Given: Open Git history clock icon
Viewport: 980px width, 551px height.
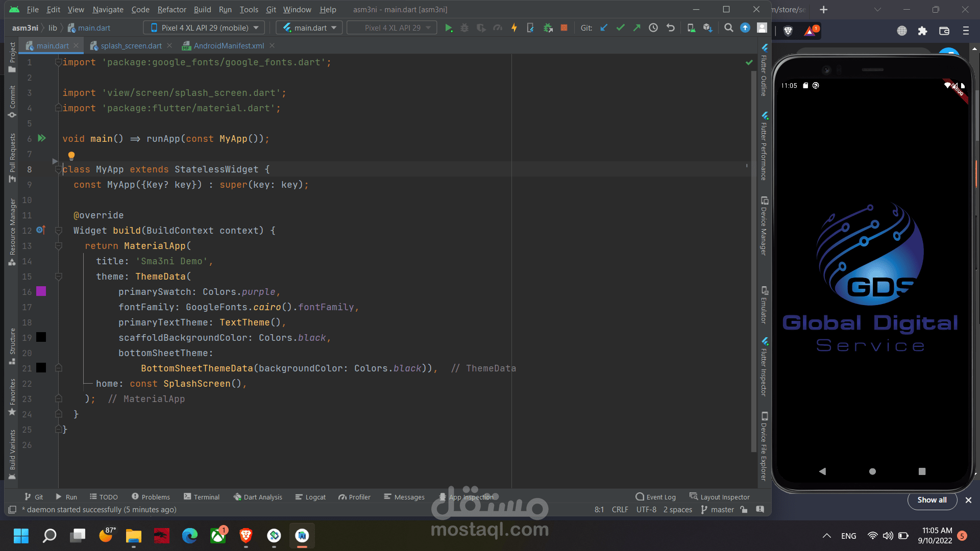Looking at the screenshot, I should [653, 28].
